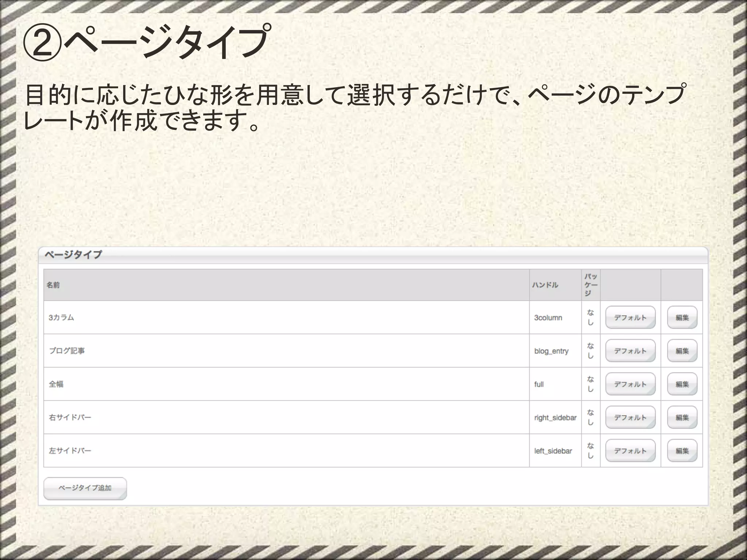Screen dimensions: 747x560
Task: Click the 名前 column header
Action: (x=286, y=285)
